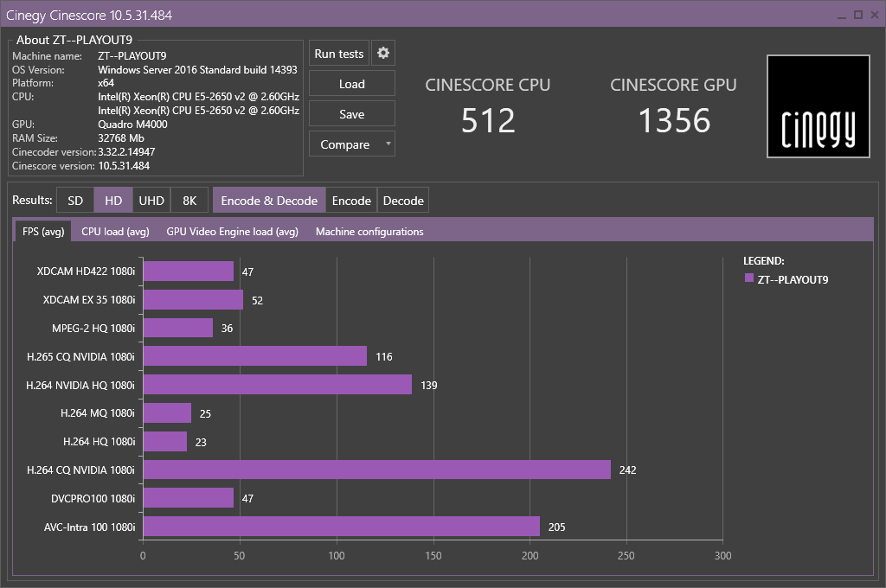The width and height of the screenshot is (886, 588).
Task: Click the XDCAM HD422 1080i bar
Action: click(x=188, y=272)
